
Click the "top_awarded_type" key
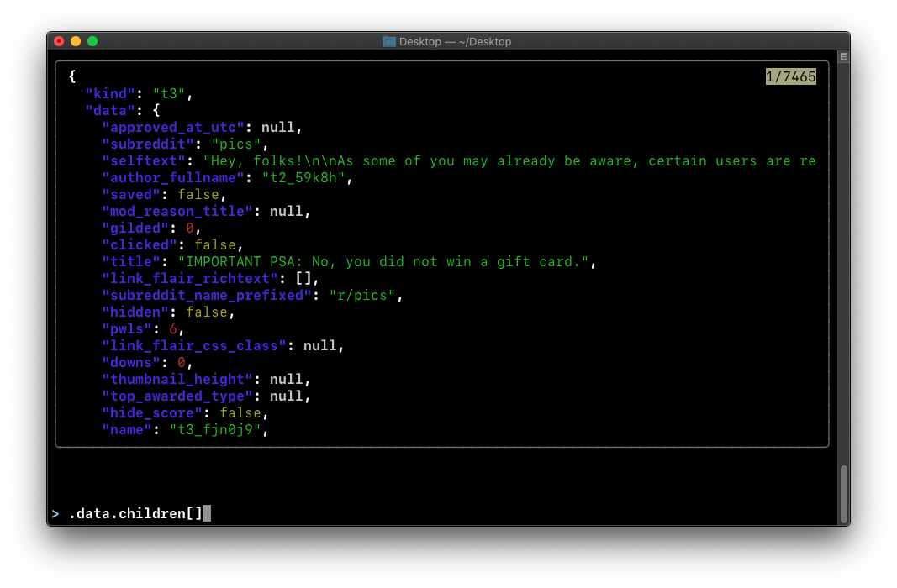[177, 396]
